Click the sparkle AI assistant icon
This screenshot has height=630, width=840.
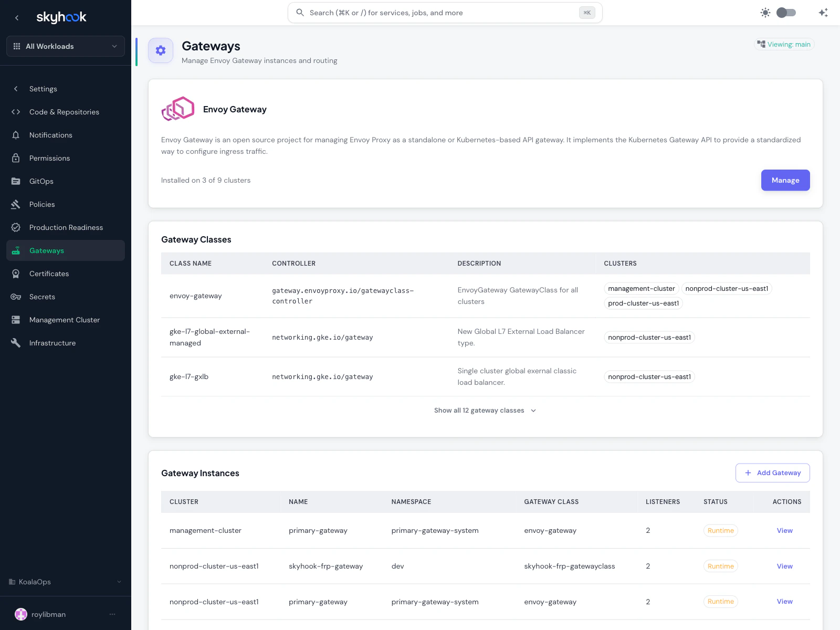pyautogui.click(x=823, y=13)
